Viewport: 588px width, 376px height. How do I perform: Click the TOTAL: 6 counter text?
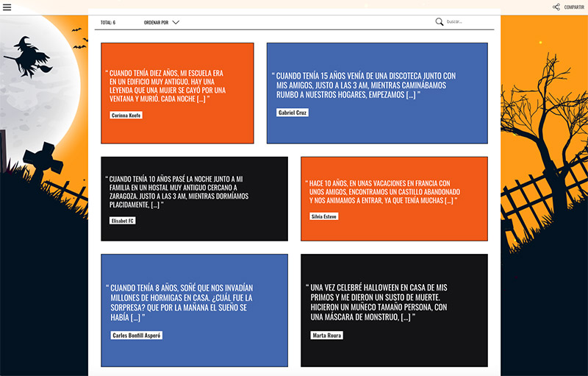pos(108,23)
